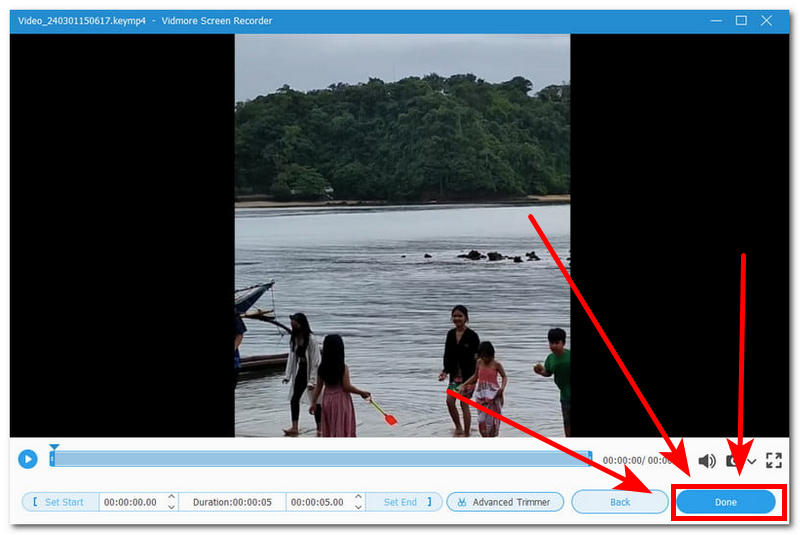
Task: Open the Advanced Trimmer
Action: click(x=505, y=502)
